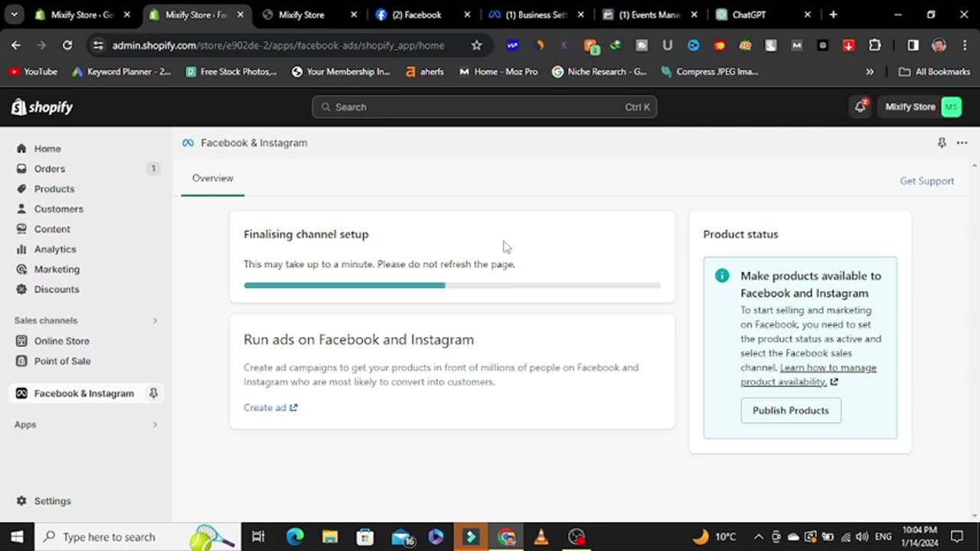Open the Windows notification center

[957, 536]
